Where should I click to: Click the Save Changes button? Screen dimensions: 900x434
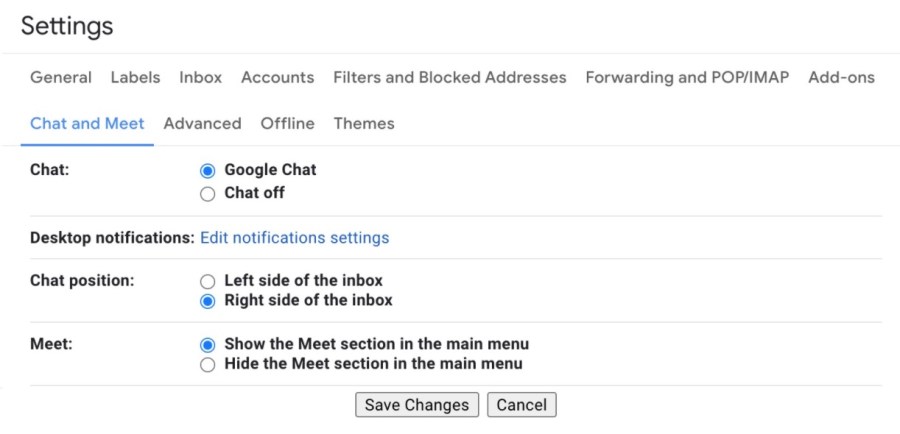tap(416, 405)
